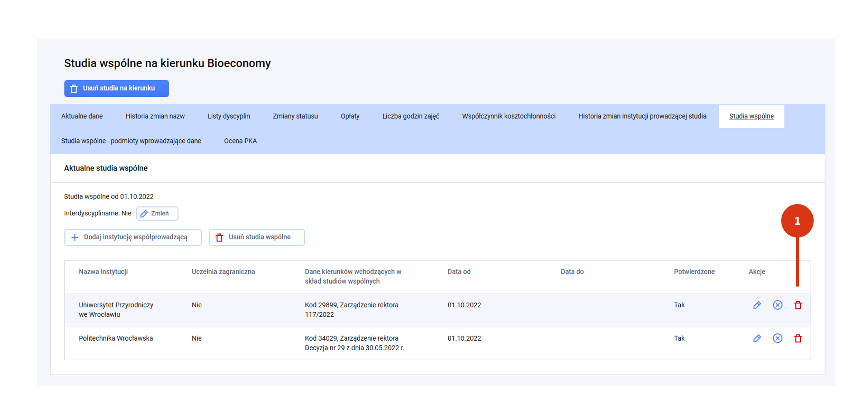Click 'Tak' in Politechnika Wrocławska row

pyautogui.click(x=679, y=338)
